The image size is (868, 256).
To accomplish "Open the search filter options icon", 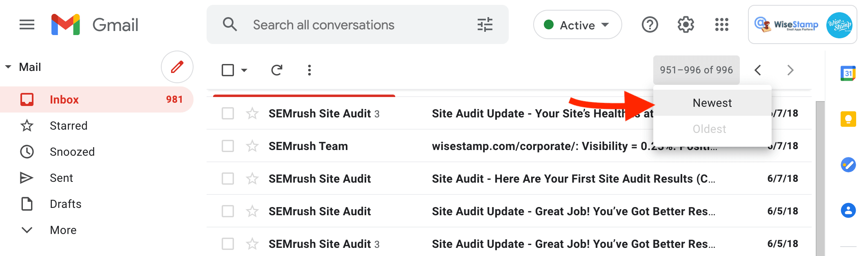I will coord(485,25).
